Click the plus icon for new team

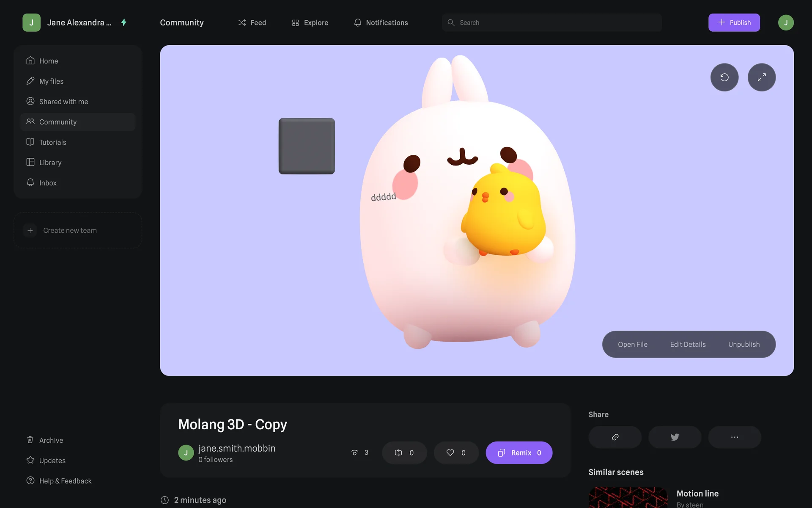[30, 230]
